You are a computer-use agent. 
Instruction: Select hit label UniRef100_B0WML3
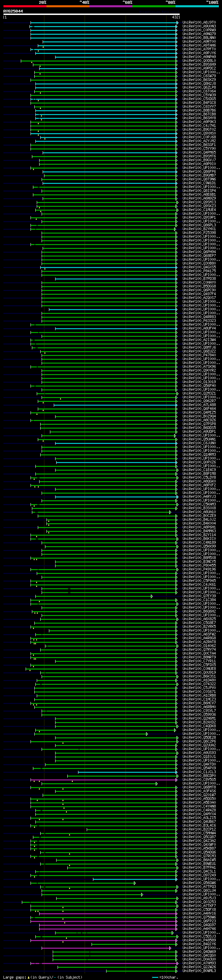[x=199, y=971]
